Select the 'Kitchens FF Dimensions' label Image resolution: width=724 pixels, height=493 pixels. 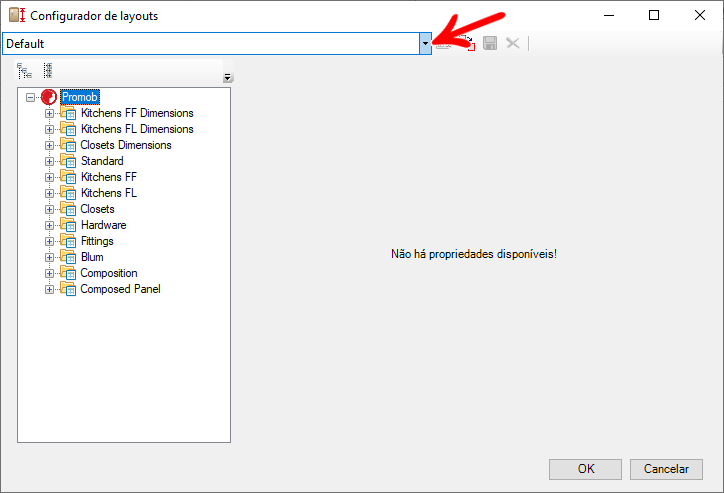pos(137,113)
